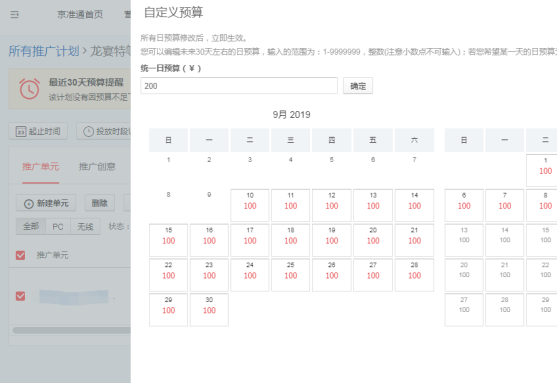
Task: Select September 28 budget cell
Action: tap(414, 275)
